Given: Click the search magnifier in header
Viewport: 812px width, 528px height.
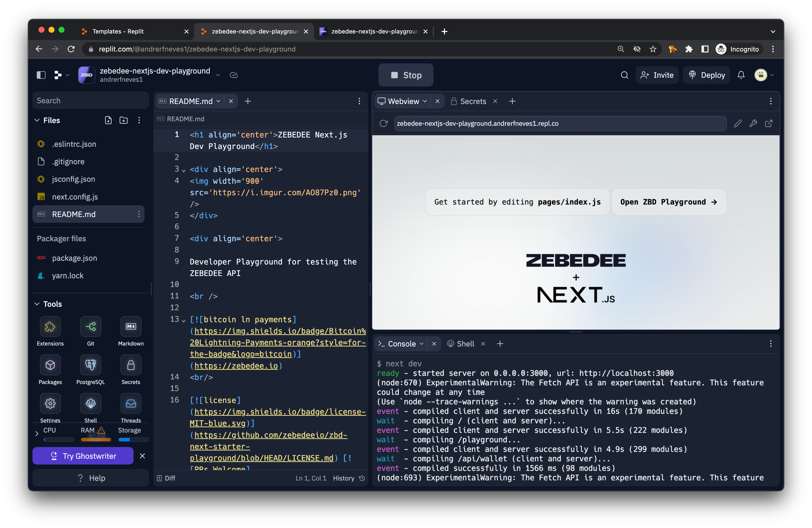Looking at the screenshot, I should (x=624, y=75).
